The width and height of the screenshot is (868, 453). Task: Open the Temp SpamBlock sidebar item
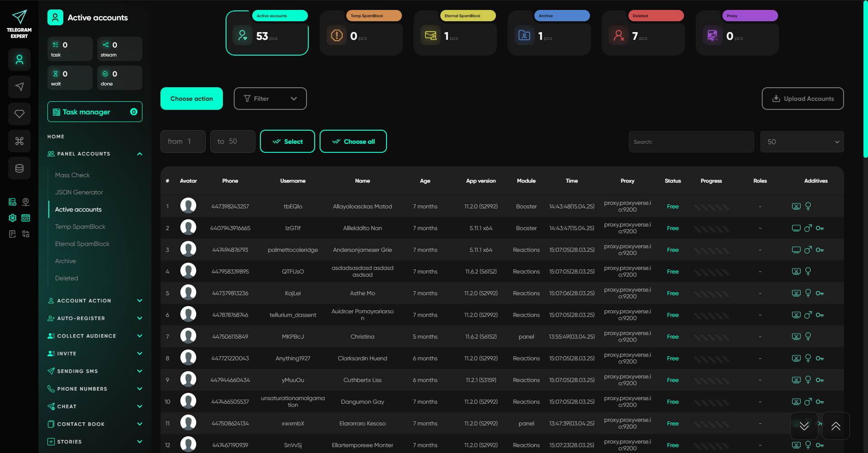(x=80, y=226)
